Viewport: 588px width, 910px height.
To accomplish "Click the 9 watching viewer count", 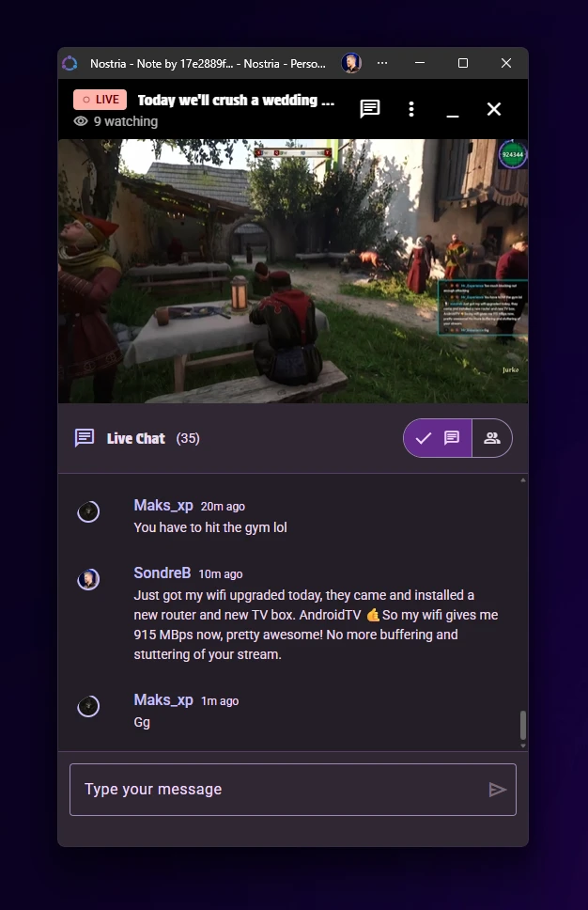I will [116, 121].
